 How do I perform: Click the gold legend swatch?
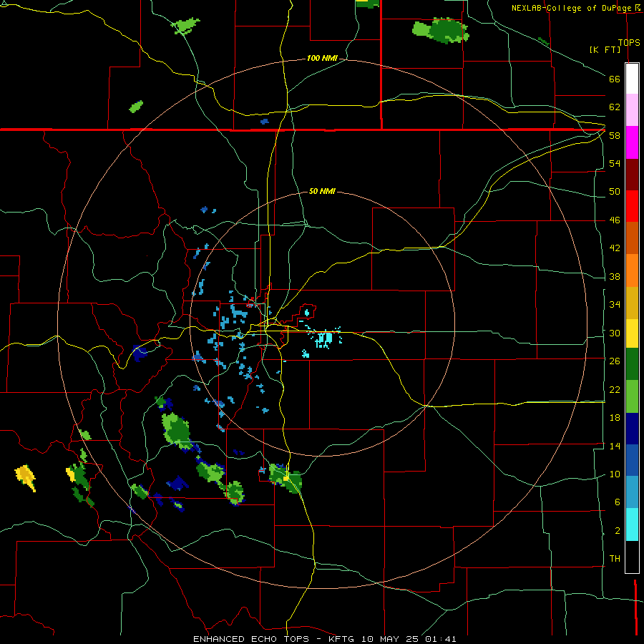coord(632,303)
